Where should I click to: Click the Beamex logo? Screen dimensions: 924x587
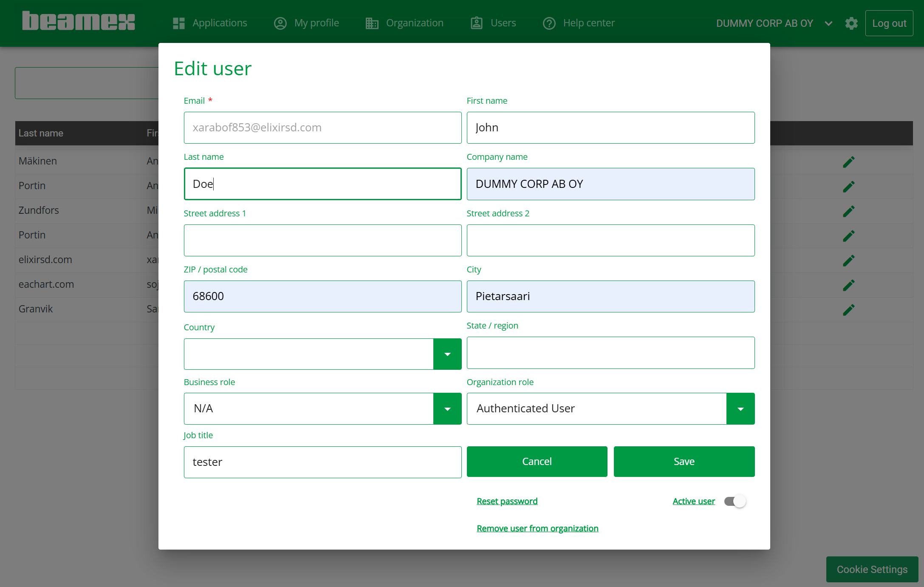(x=79, y=21)
